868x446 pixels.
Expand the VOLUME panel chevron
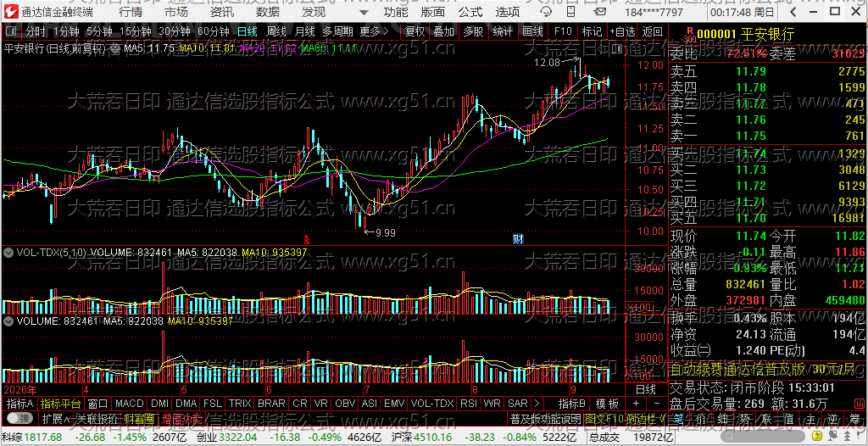8,321
